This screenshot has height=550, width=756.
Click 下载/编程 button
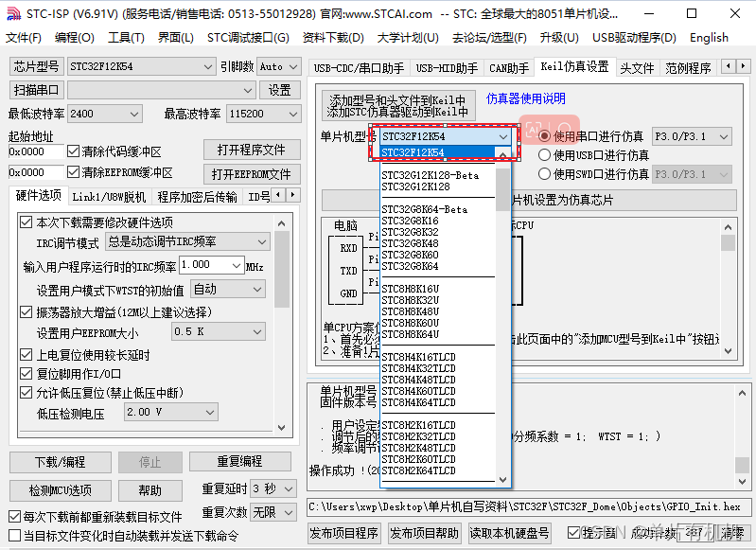[x=61, y=462]
